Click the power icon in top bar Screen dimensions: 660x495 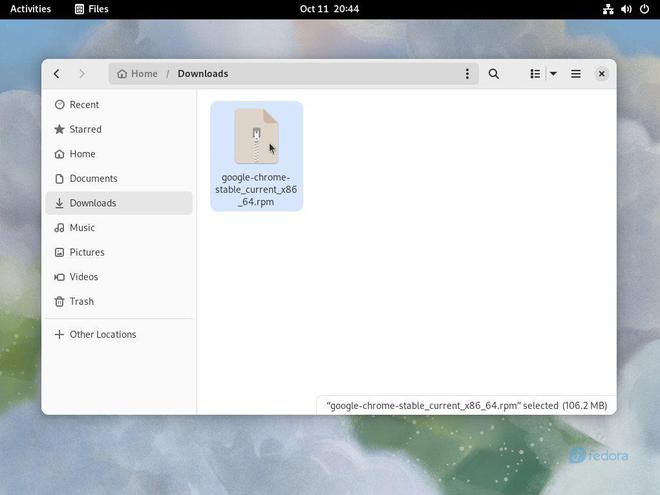(x=644, y=9)
